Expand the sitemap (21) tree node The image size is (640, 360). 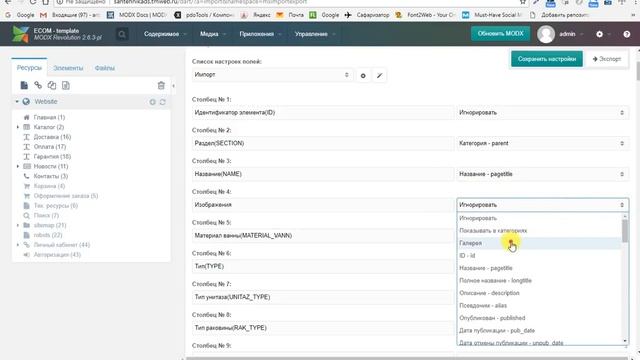click(18, 225)
